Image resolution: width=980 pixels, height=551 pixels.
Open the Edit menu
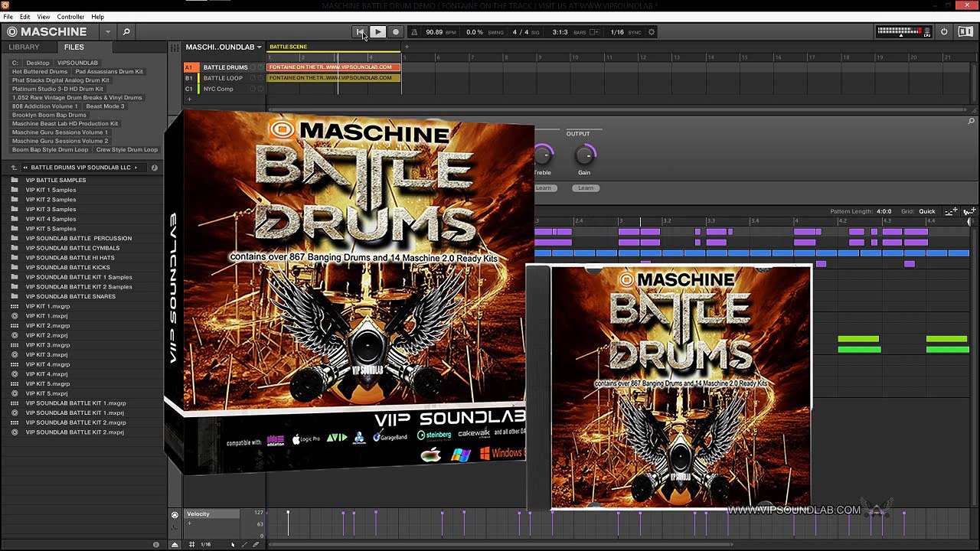[x=25, y=17]
